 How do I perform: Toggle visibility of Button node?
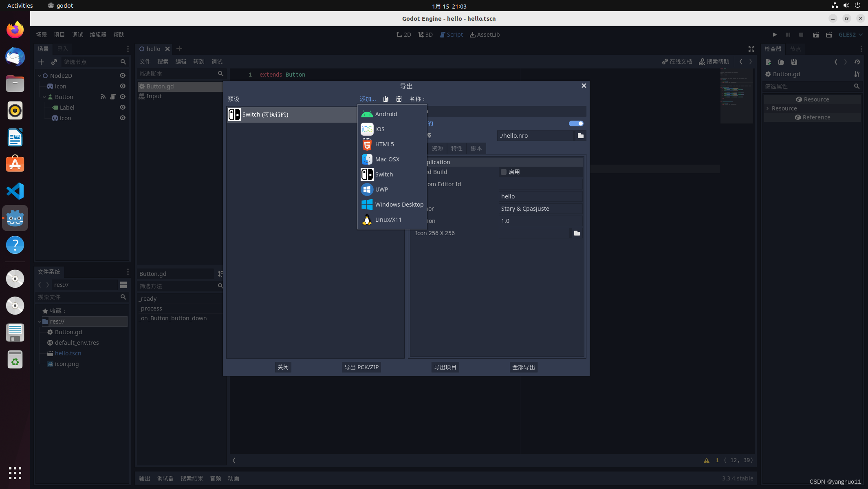[123, 97]
